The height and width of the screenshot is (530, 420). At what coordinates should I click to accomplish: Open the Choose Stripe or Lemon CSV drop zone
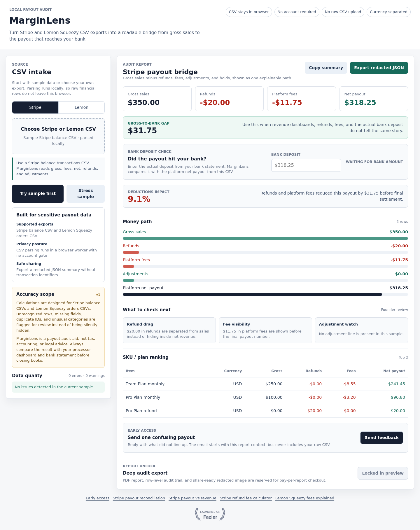point(58,136)
